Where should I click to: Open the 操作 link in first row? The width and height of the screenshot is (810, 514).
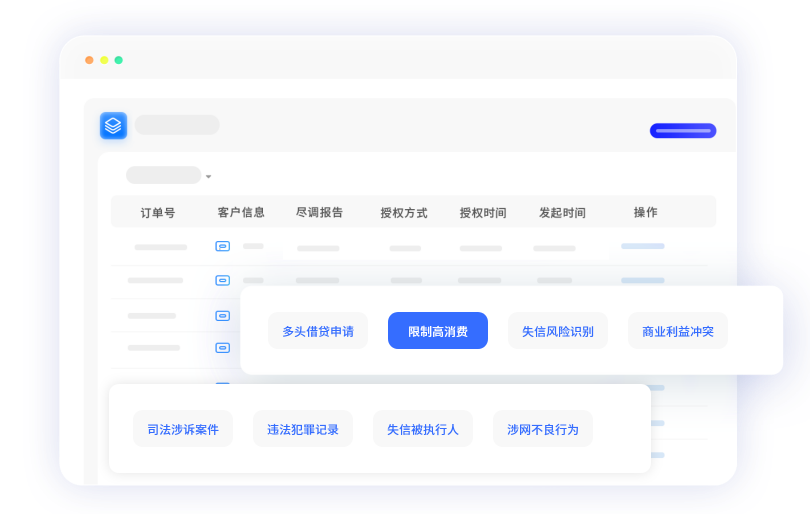pos(642,246)
